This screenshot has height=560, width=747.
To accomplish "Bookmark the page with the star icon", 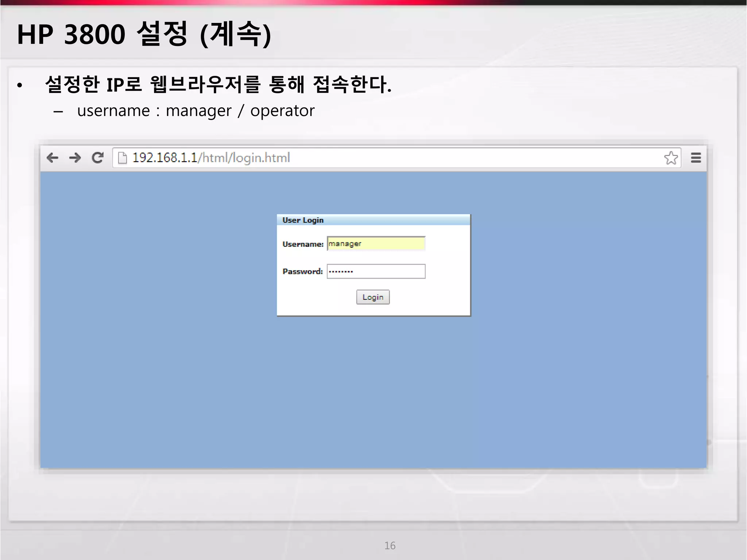I will tap(671, 158).
